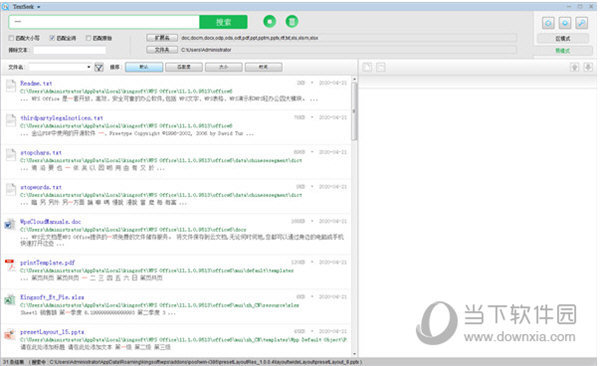Click the file icon beside stopwords.txt

pyautogui.click(x=11, y=189)
